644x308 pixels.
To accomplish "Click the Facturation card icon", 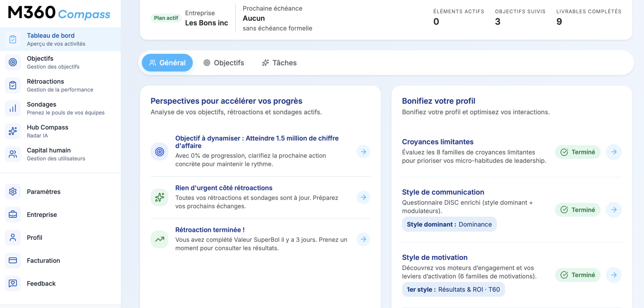I will coord(13,260).
